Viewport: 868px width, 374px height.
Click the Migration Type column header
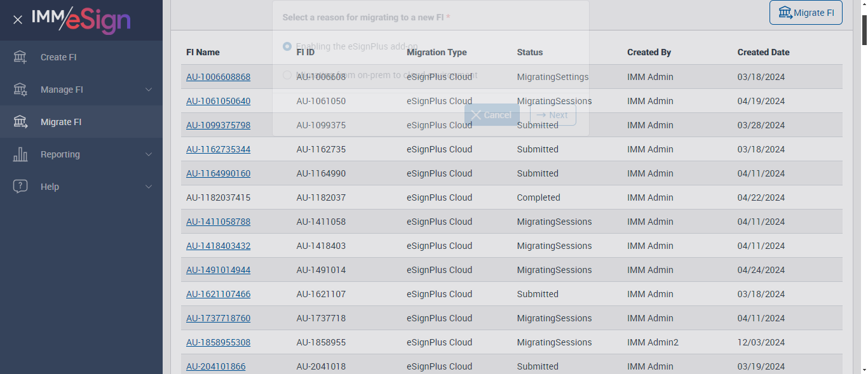coord(437,52)
